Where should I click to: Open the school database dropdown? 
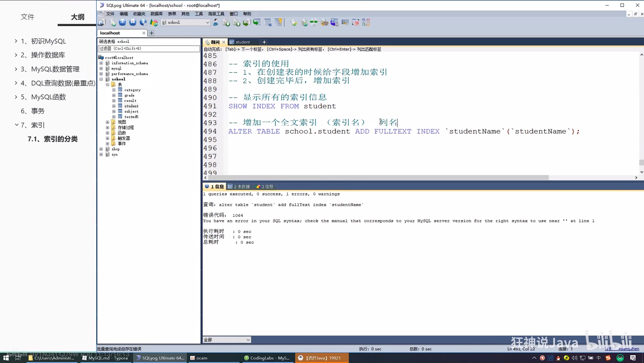click(207, 22)
